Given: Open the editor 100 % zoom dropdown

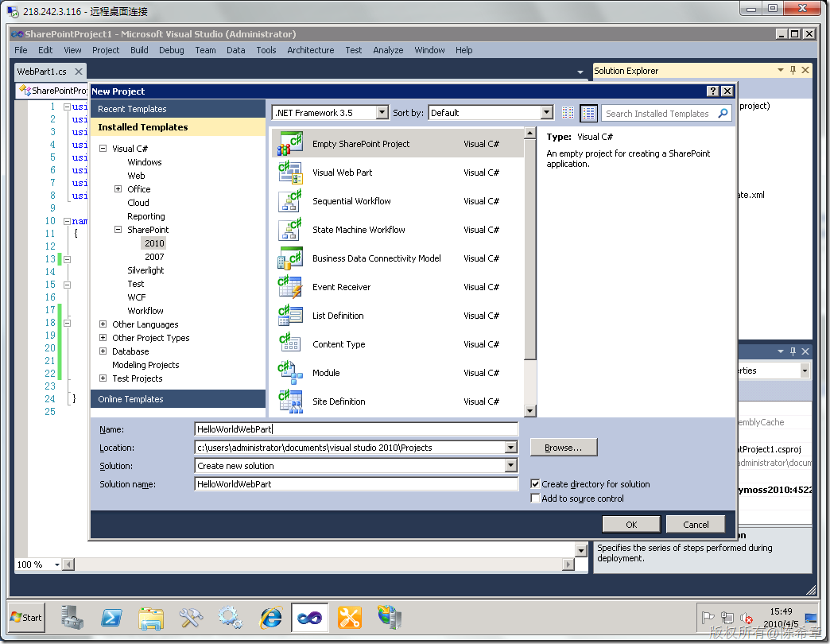Looking at the screenshot, I should pos(56,564).
